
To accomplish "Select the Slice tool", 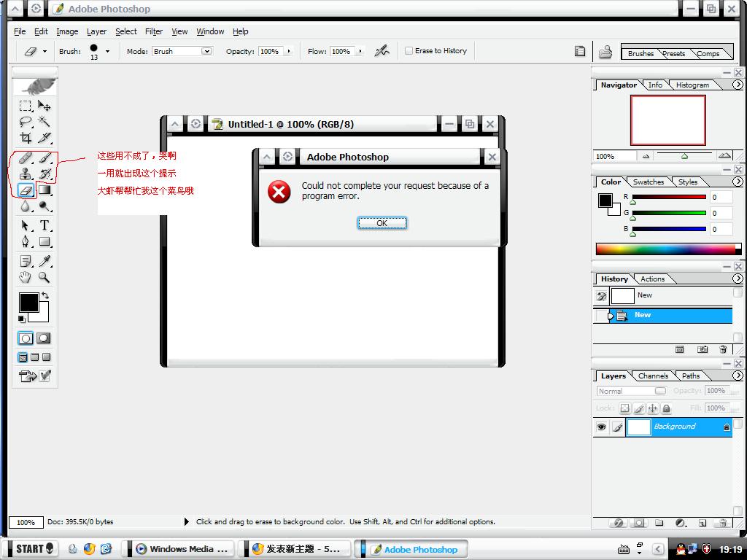I will (44, 138).
